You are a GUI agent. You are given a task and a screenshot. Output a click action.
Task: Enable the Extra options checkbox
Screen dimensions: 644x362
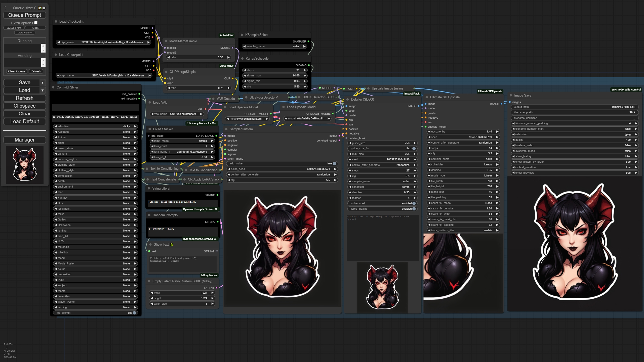pos(36,23)
